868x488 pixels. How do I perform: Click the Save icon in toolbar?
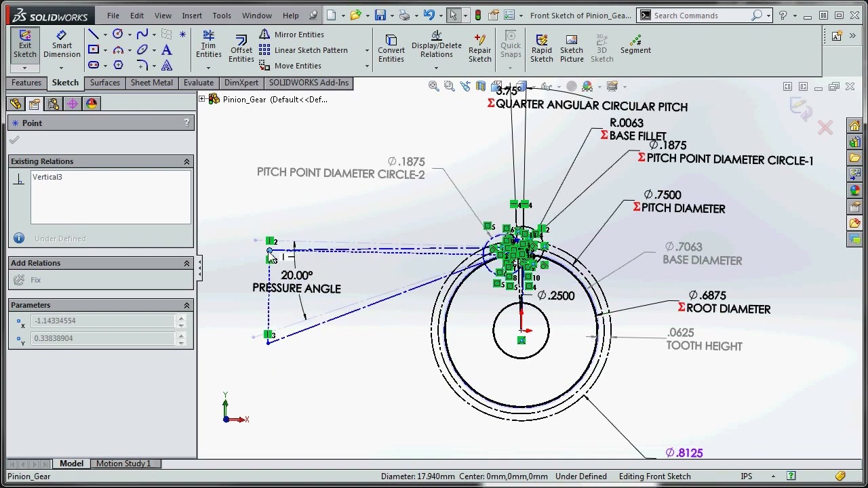pos(380,15)
